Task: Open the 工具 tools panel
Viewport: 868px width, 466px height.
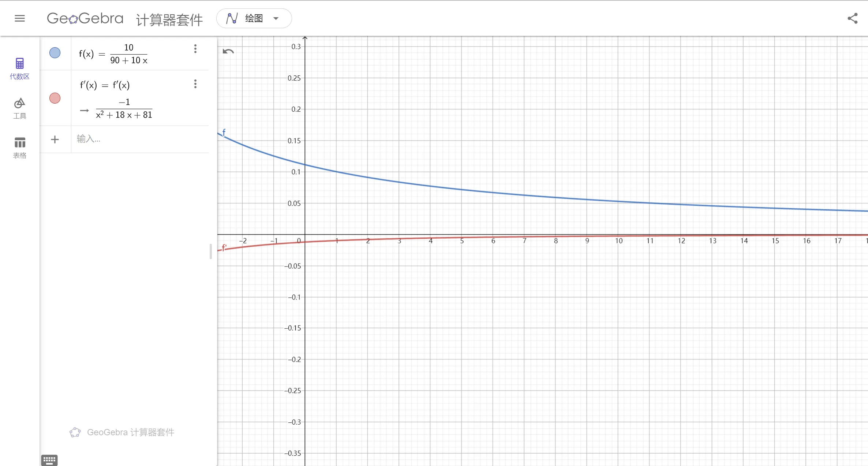Action: click(20, 108)
